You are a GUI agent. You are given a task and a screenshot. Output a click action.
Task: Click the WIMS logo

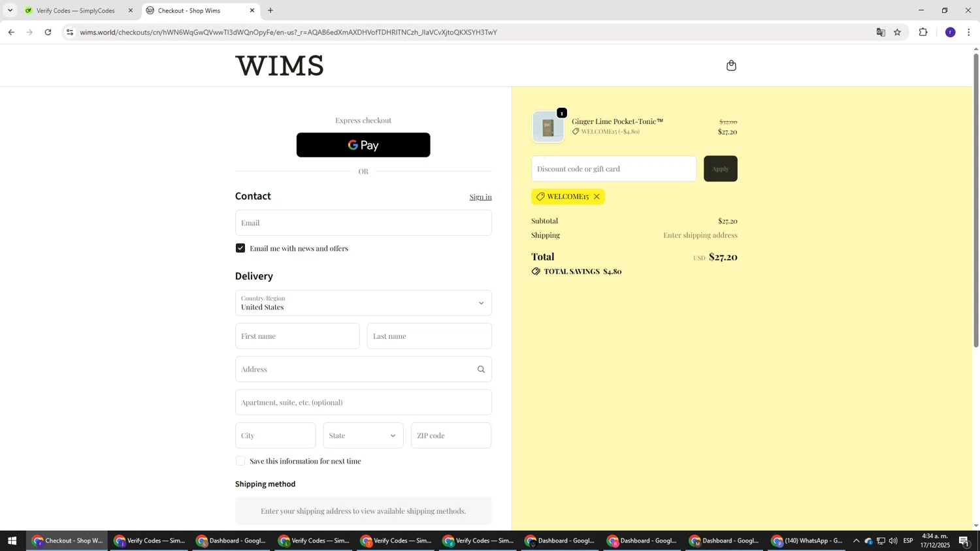click(279, 65)
